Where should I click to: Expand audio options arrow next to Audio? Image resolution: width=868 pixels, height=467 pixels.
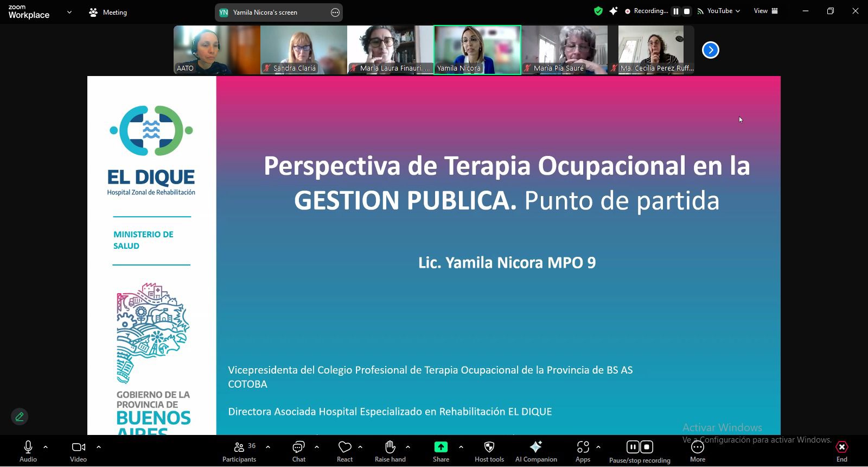(x=46, y=447)
